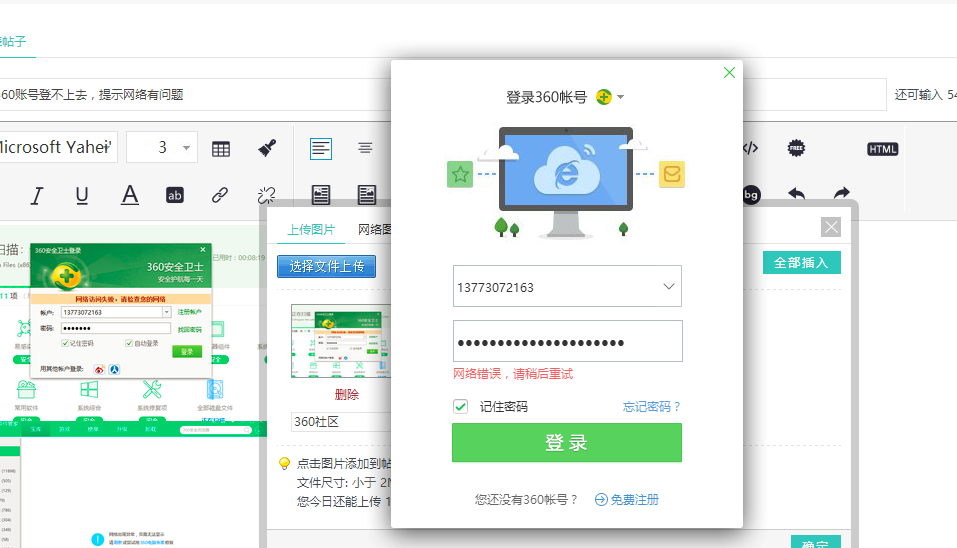Image resolution: width=957 pixels, height=548 pixels.
Task: Switch to the 上传图片 tab
Action: tap(311, 229)
